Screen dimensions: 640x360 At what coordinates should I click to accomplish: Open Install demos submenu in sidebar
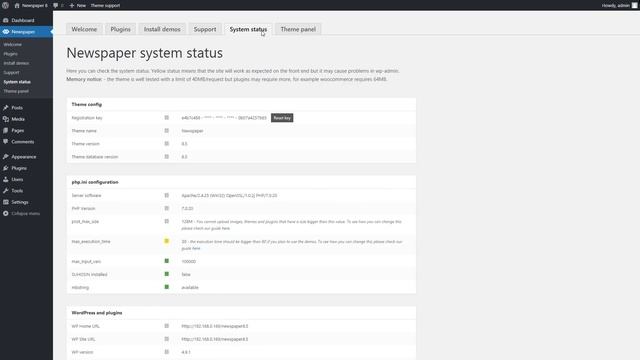(x=16, y=63)
